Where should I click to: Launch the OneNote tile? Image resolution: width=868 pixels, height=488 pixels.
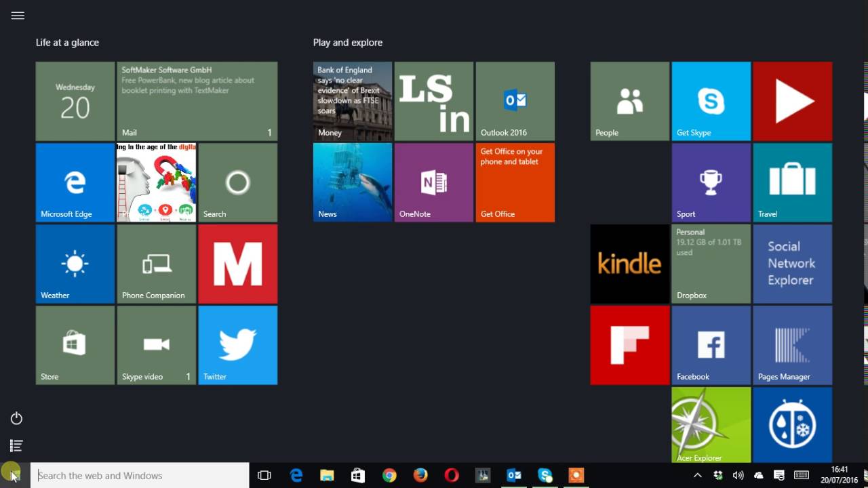click(434, 182)
